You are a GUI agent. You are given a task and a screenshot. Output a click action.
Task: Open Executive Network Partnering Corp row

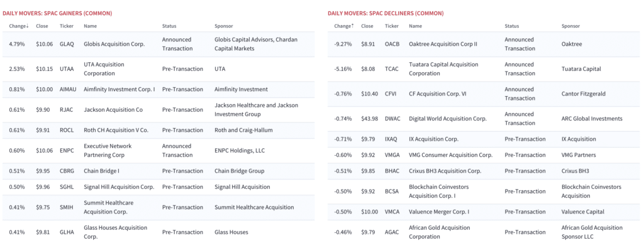click(158, 151)
